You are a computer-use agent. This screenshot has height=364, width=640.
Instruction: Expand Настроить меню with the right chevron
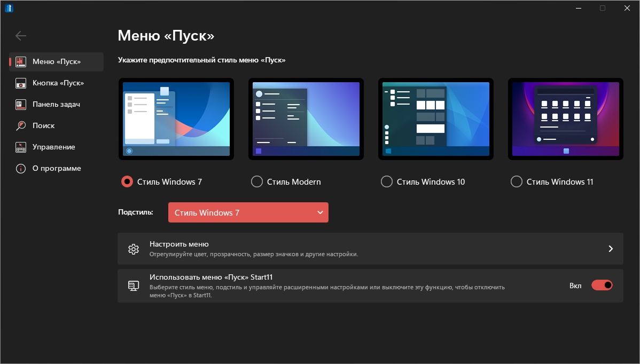click(x=611, y=249)
